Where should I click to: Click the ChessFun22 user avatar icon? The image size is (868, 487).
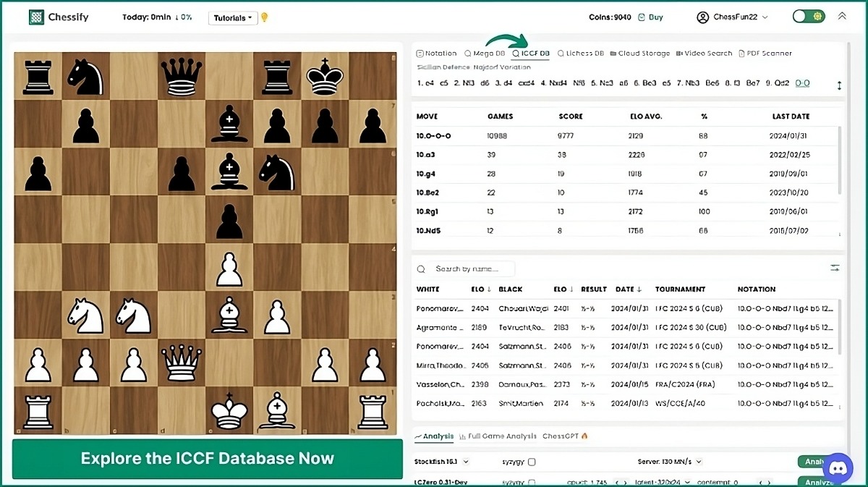click(x=702, y=17)
